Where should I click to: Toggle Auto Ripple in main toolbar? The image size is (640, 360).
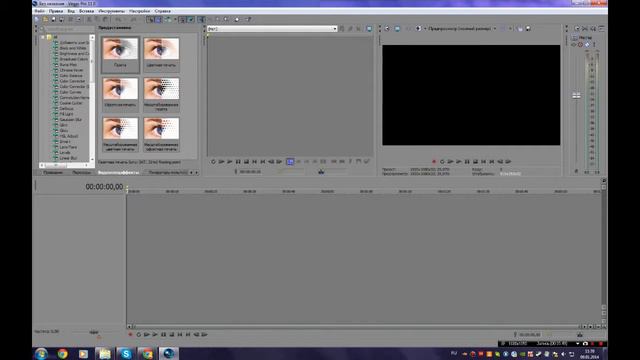[x=168, y=19]
